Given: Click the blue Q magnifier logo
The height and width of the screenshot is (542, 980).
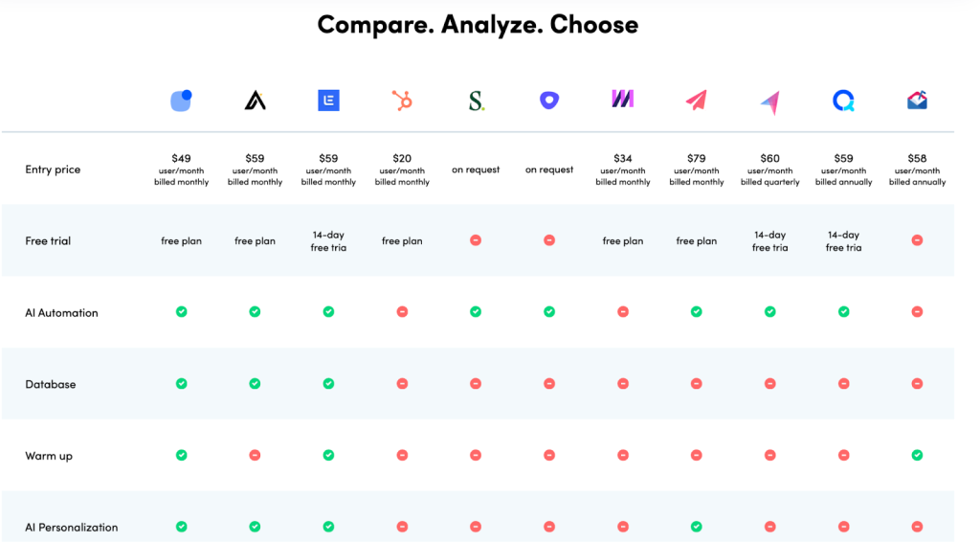Looking at the screenshot, I should pyautogui.click(x=844, y=100).
